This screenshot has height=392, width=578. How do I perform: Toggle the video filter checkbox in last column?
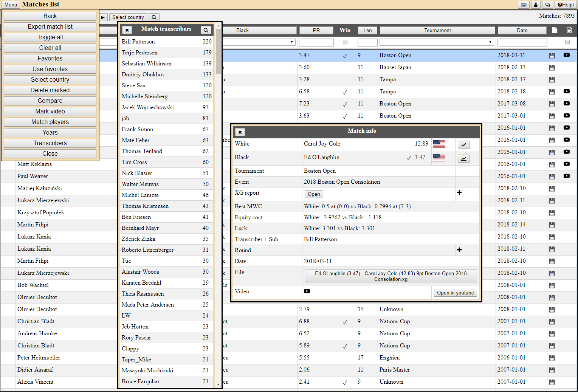[x=567, y=42]
